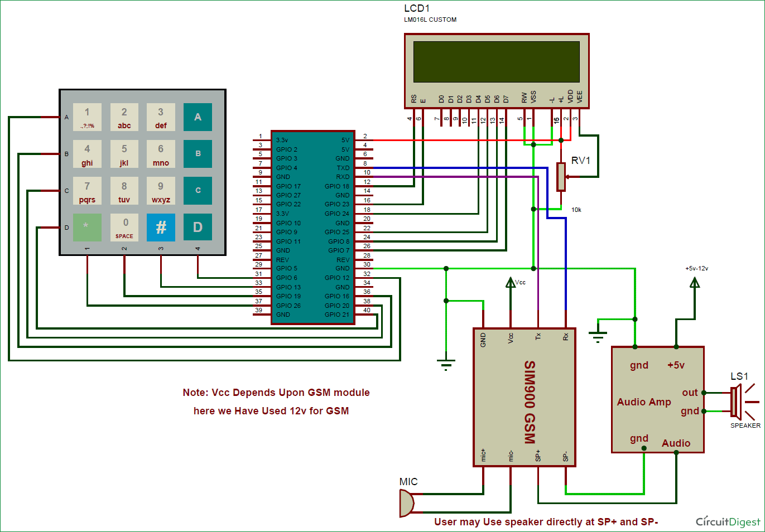Screen dimensions: 765x532
Task: Select the LCD1 LM016L display
Action: [496, 70]
